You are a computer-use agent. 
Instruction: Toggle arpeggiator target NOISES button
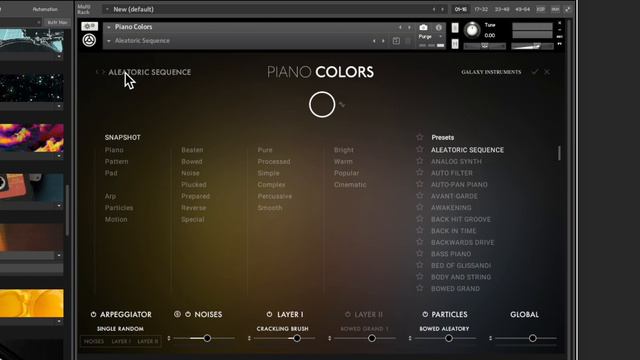point(94,341)
